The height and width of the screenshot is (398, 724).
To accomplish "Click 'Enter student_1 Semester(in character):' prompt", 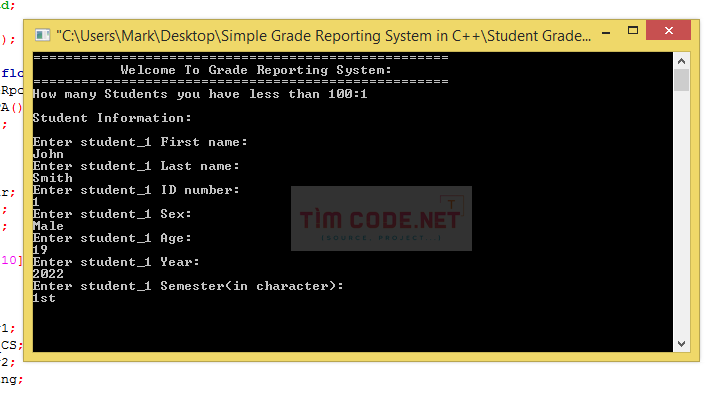I will [x=188, y=286].
